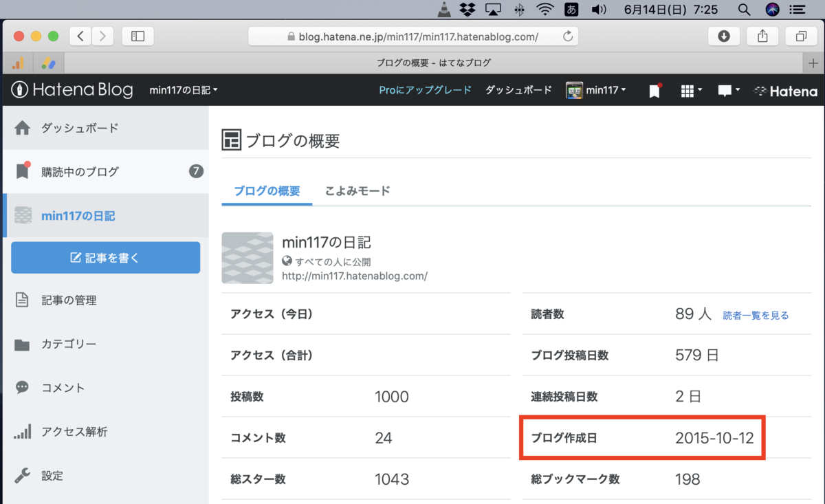The width and height of the screenshot is (825, 504).
Task: Click the Hatena Blog logo
Action: [72, 90]
